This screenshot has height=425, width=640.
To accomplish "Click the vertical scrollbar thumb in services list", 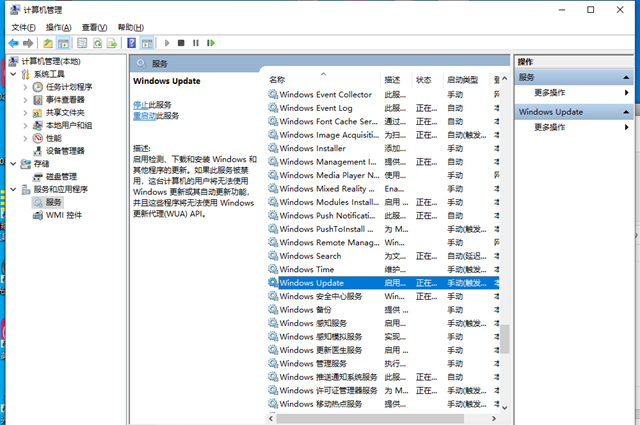I will [x=505, y=339].
